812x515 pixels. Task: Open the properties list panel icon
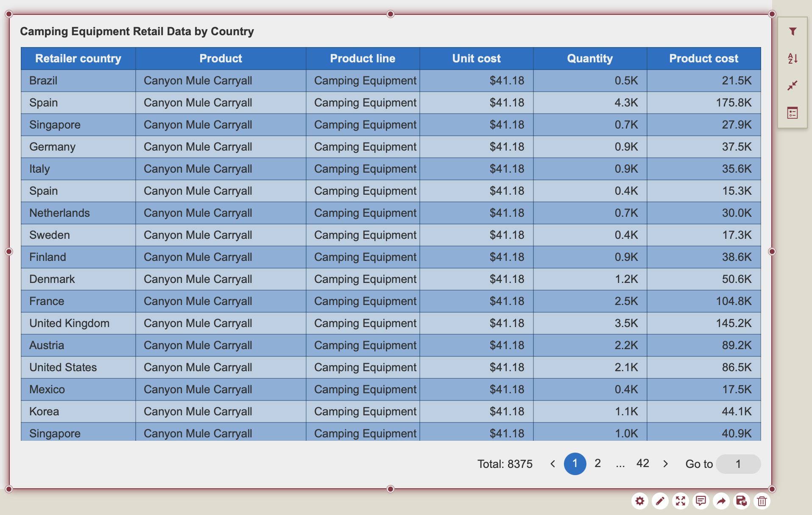pyautogui.click(x=792, y=113)
